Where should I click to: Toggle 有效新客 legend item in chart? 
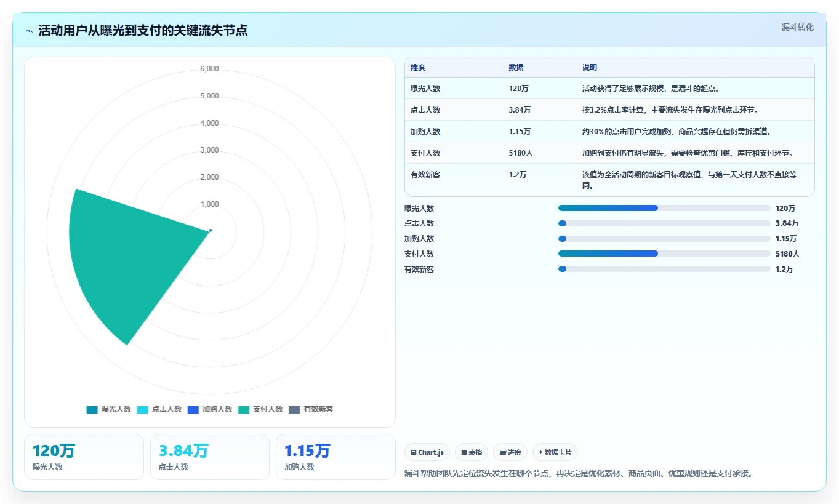pos(311,409)
